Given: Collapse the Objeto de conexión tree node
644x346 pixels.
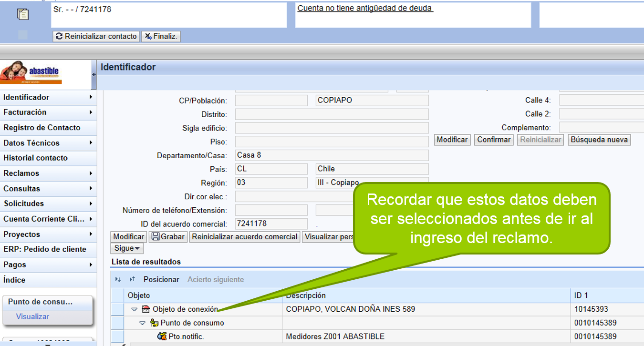Looking at the screenshot, I should click(135, 309).
